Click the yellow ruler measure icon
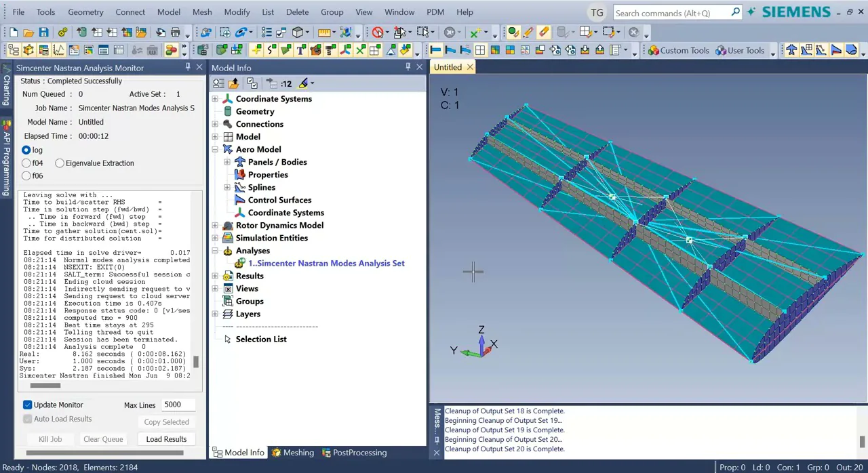This screenshot has width=868, height=473. click(x=324, y=33)
